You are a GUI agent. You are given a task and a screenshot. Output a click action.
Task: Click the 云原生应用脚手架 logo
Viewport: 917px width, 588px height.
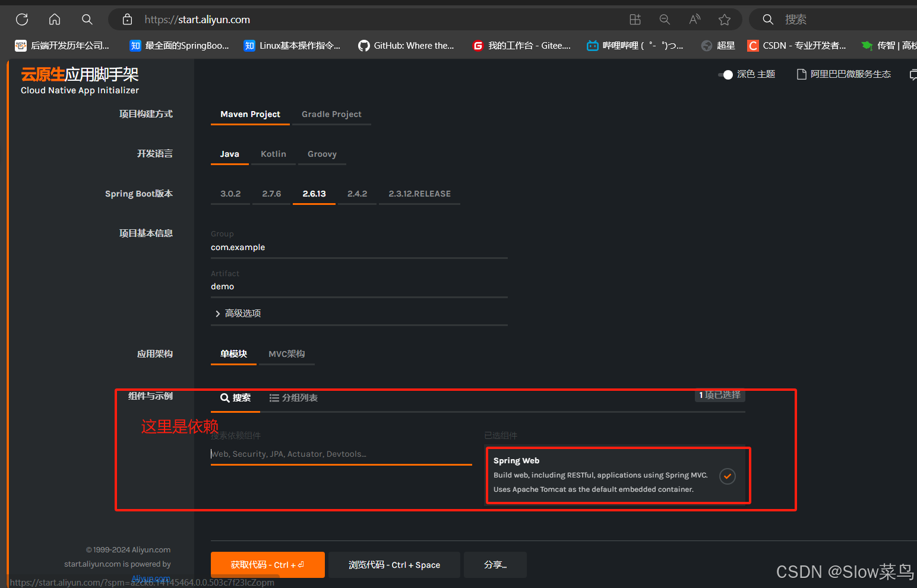point(80,80)
